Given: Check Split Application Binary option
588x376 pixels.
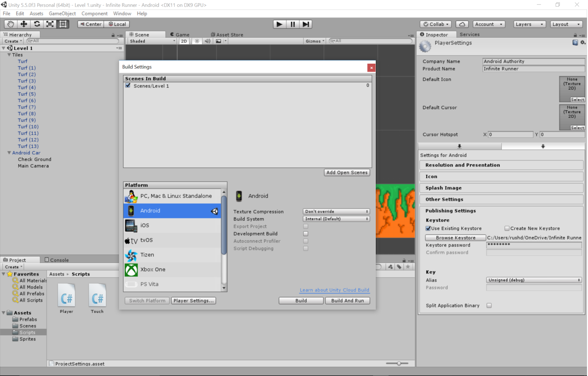Looking at the screenshot, I should pos(489,305).
